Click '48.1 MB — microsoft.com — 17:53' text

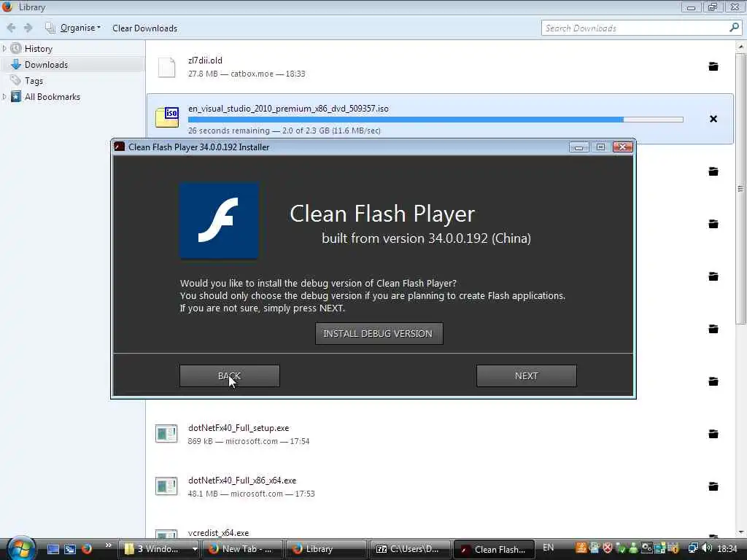point(251,494)
